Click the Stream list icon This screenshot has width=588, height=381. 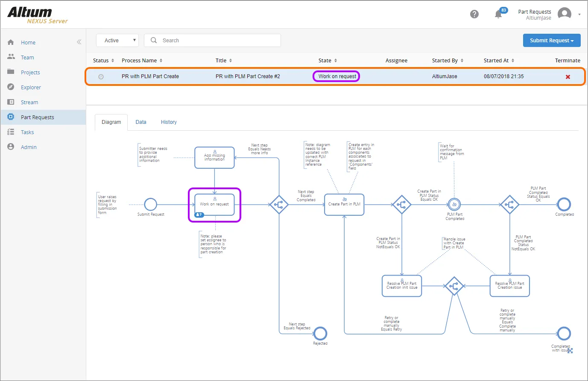[x=11, y=102]
